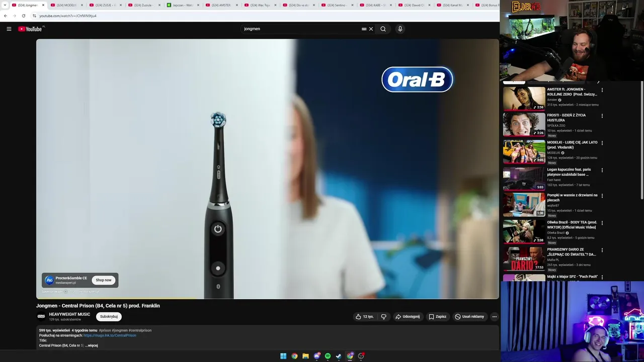Click the page's vertical scrollbar
Viewport: 644px width, 362px height.
641,141
